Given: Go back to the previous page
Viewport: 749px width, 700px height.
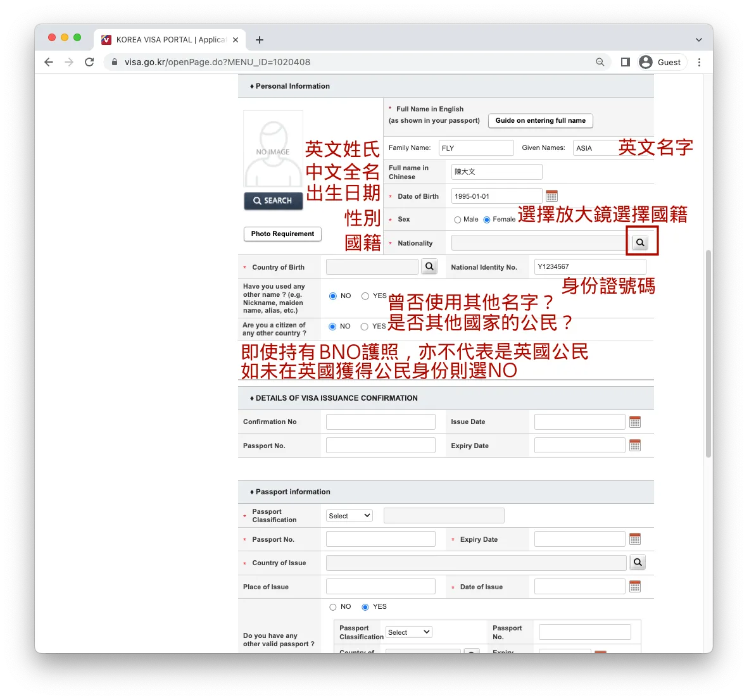Looking at the screenshot, I should (x=49, y=62).
